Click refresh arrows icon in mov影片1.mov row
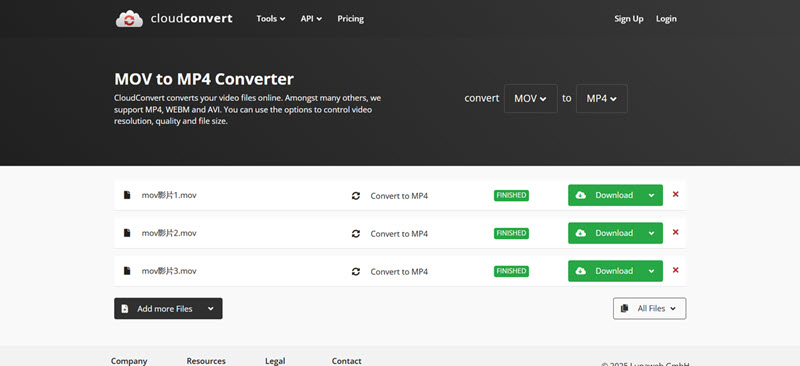Image resolution: width=800 pixels, height=366 pixels. click(356, 196)
